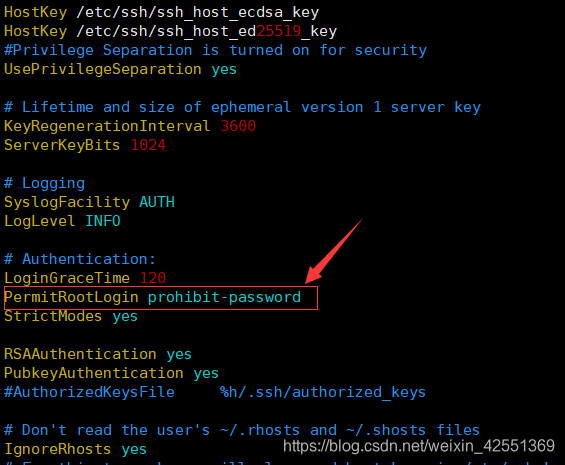Click the IgnoreRhosts keyword

coord(58,450)
